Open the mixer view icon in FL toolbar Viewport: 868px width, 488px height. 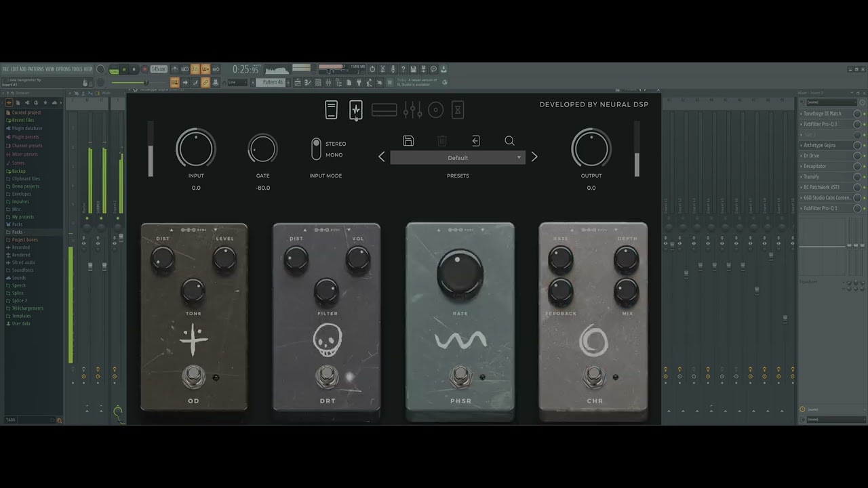click(328, 83)
